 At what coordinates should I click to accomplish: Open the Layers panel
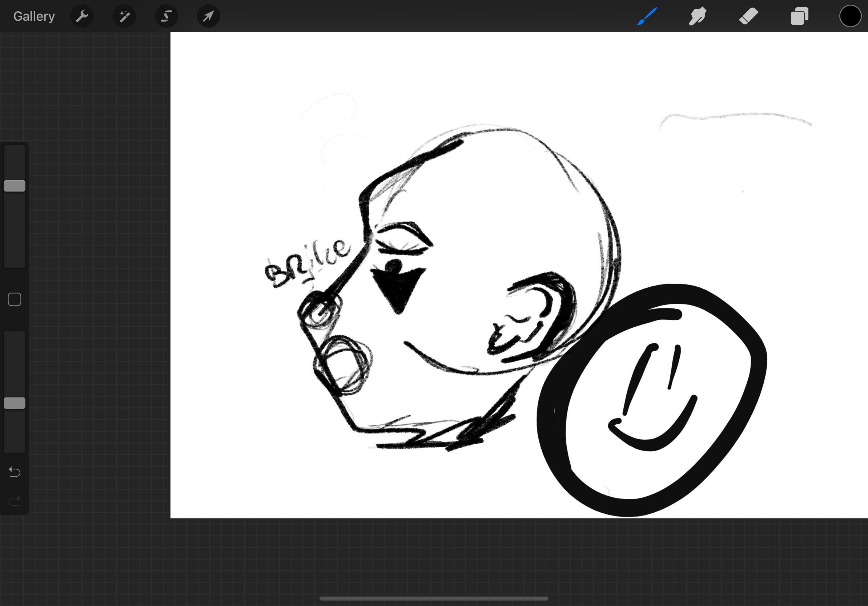[799, 16]
